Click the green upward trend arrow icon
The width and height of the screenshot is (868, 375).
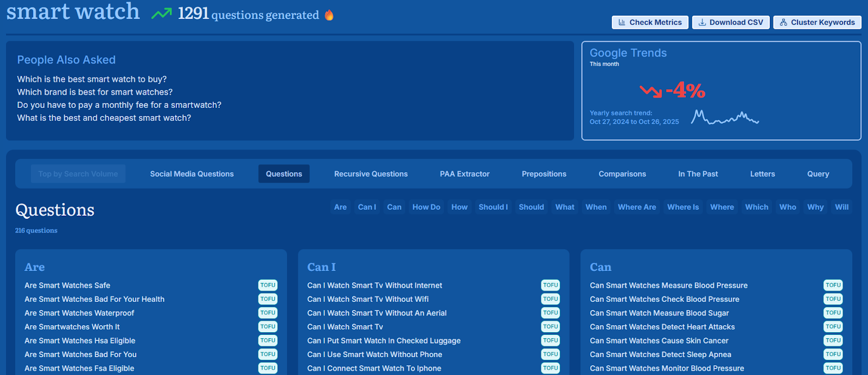[x=161, y=14]
